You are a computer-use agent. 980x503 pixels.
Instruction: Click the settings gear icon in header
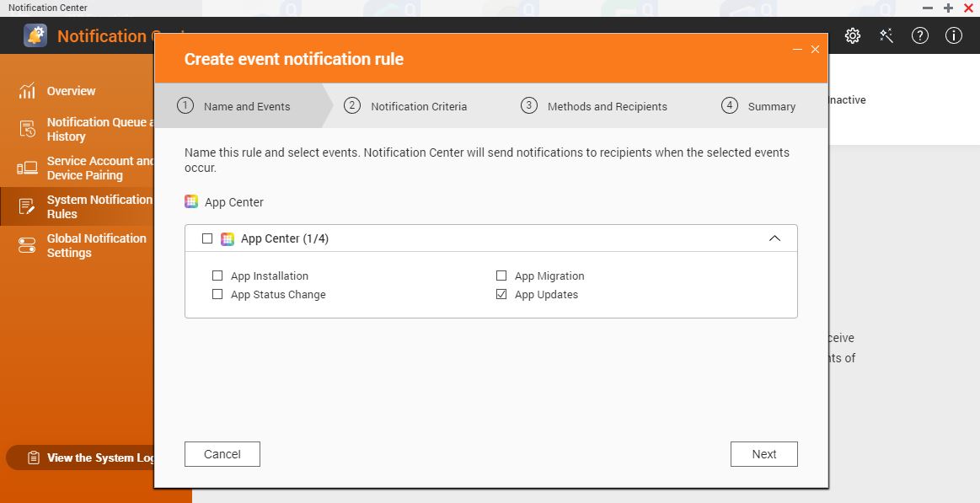click(853, 36)
